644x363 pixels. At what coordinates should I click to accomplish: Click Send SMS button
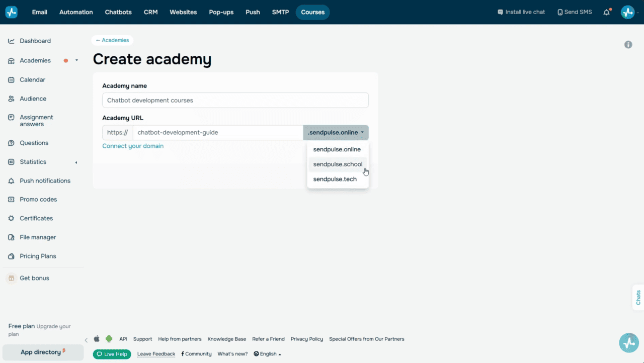575,12
